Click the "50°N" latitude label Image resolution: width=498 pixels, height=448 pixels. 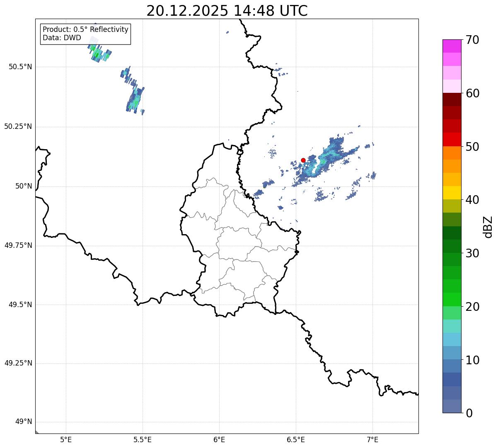24,186
